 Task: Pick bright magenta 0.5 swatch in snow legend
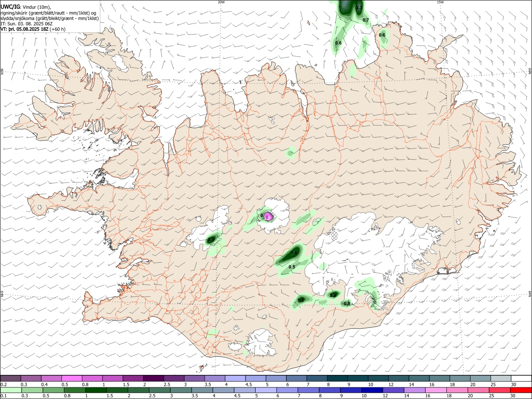click(x=71, y=378)
